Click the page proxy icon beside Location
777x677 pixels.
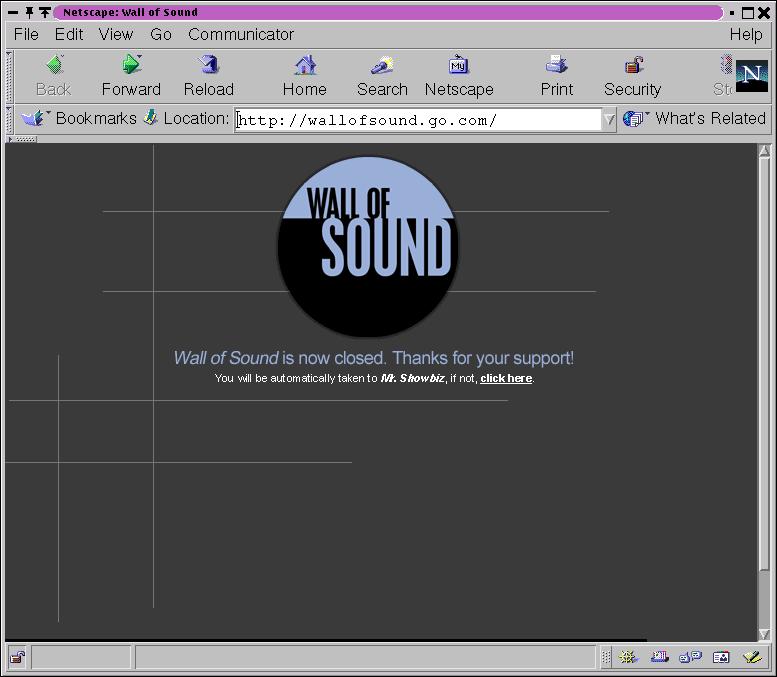(151, 117)
